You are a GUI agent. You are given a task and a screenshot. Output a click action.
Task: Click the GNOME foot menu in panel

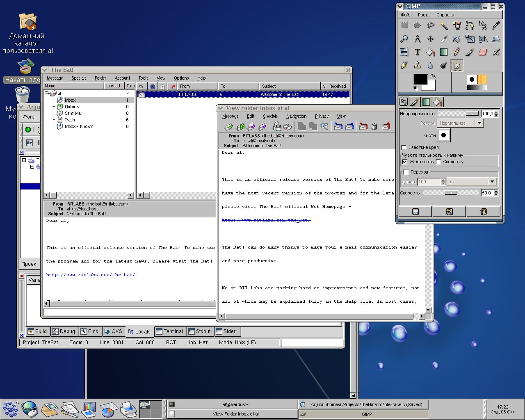point(10,409)
